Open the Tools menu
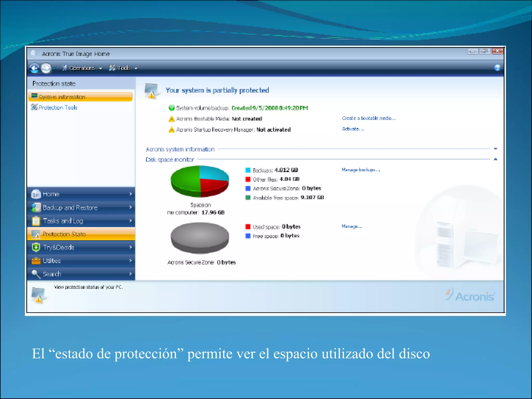The height and width of the screenshot is (399, 532). pos(123,68)
